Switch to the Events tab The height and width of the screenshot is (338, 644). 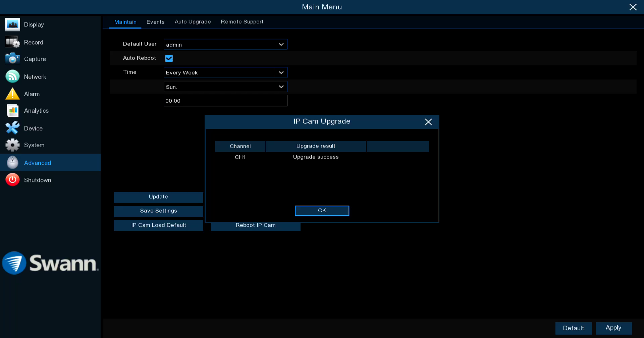click(x=155, y=22)
